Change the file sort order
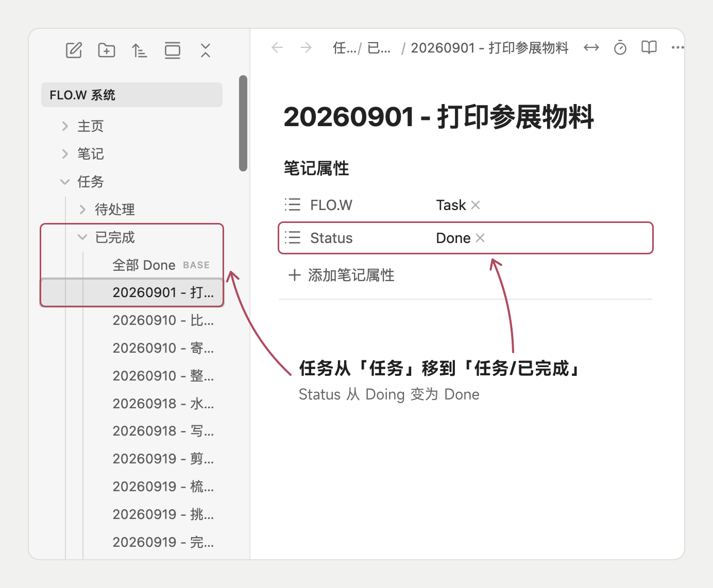Image resolution: width=713 pixels, height=588 pixels. tap(139, 50)
